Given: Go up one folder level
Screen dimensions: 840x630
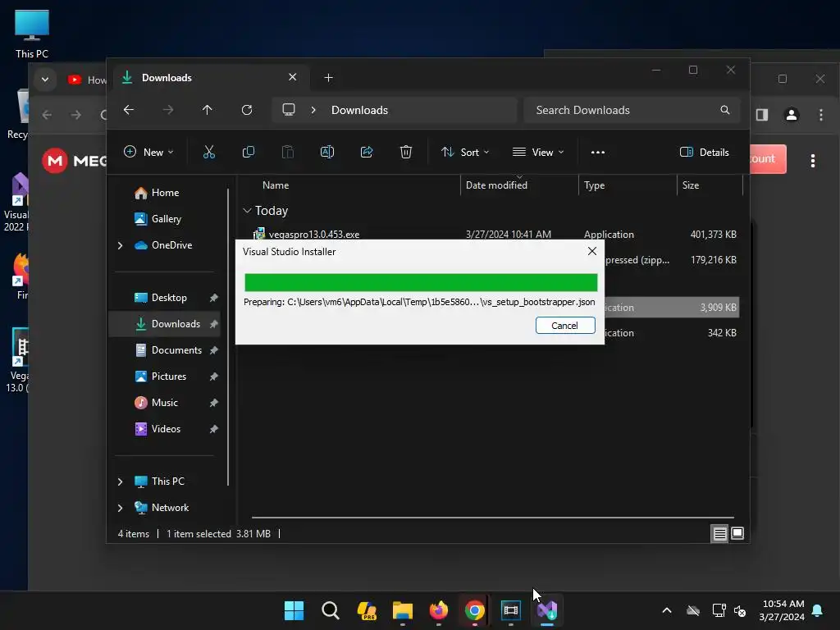Looking at the screenshot, I should click(x=208, y=110).
